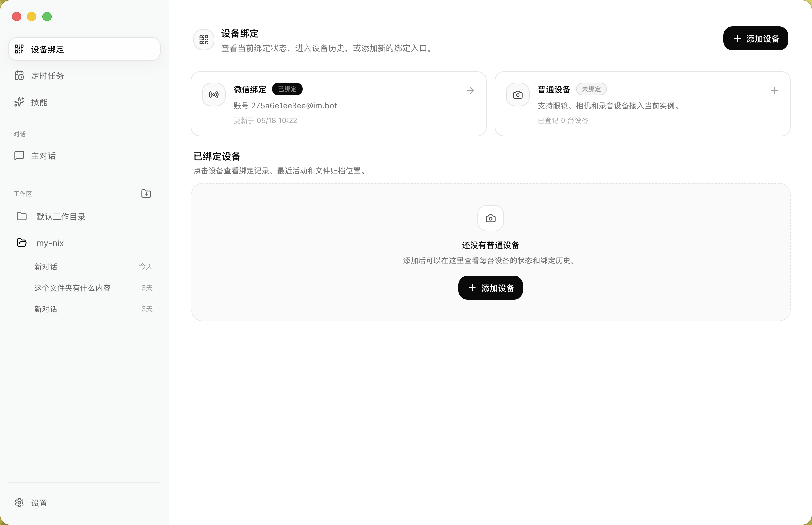
Task: Click the calendar clock icon for 定时任务
Action: 19,76
